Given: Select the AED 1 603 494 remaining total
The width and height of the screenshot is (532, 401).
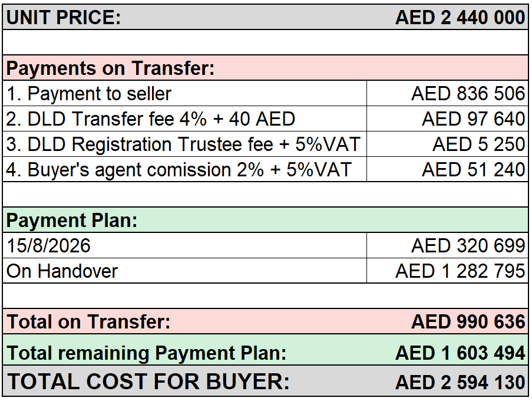Looking at the screenshot, I should point(460,353).
